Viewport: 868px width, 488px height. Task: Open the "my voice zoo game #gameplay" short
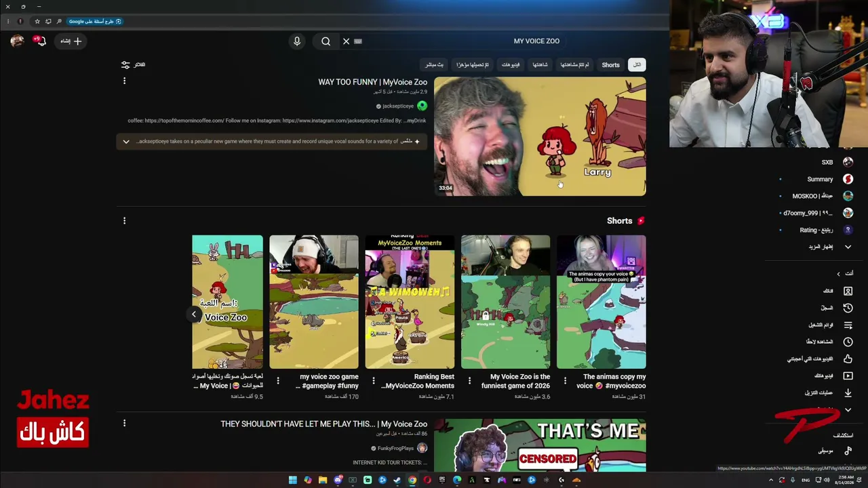click(313, 302)
